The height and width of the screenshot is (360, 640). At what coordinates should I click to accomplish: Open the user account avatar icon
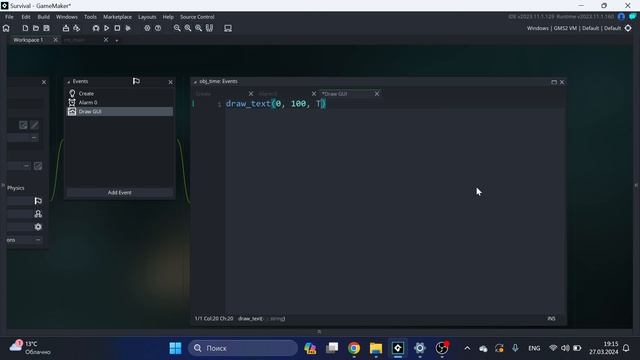[621, 17]
